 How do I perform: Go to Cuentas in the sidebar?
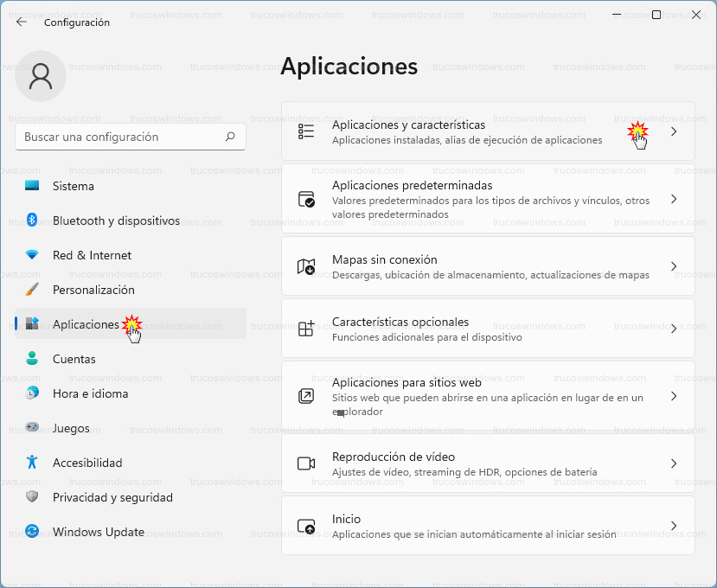(74, 359)
